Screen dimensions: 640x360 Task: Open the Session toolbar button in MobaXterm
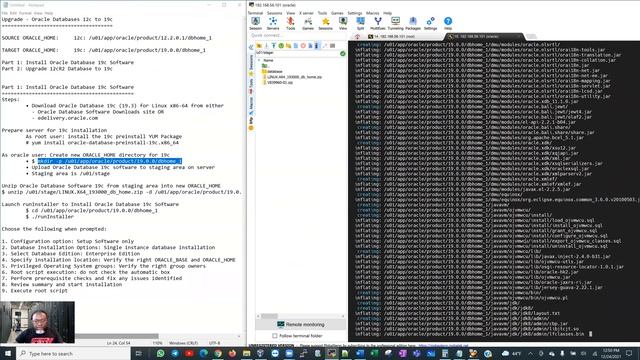(x=256, y=23)
